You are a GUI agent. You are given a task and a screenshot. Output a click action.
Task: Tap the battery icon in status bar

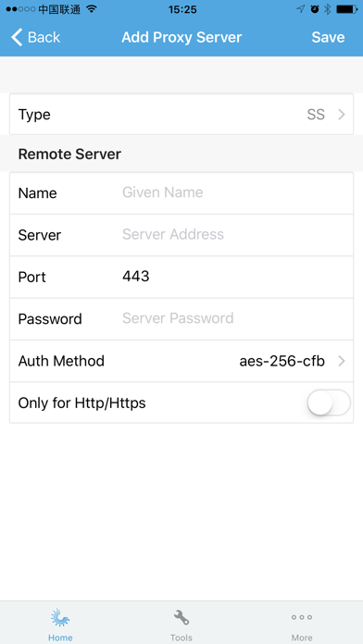tap(346, 9)
